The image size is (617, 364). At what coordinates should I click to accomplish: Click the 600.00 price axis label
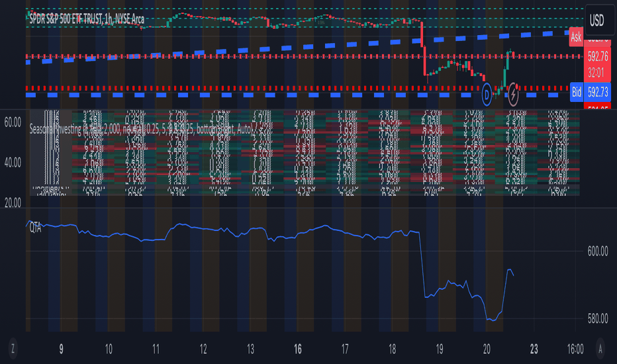tap(598, 251)
